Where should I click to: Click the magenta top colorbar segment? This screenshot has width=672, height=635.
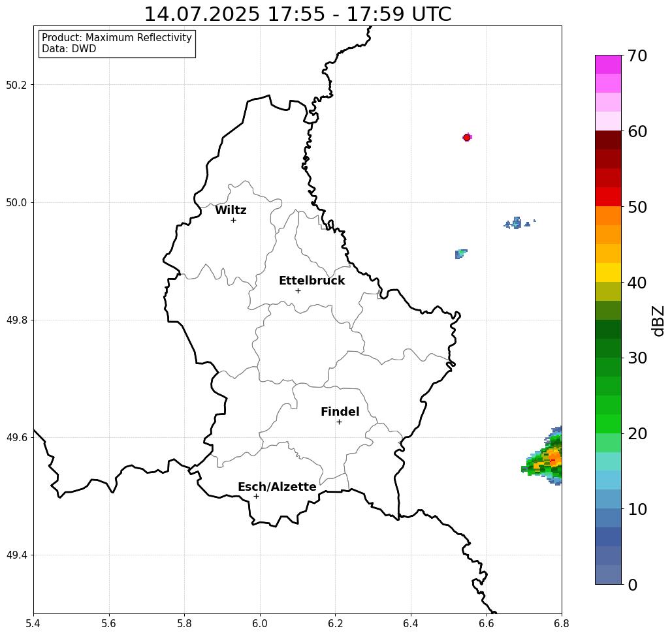click(608, 65)
